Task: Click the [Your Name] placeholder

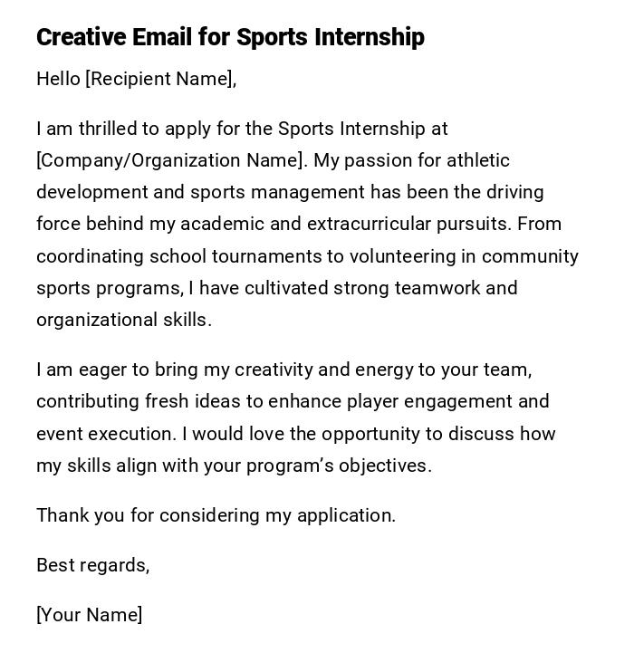Action: [x=89, y=615]
